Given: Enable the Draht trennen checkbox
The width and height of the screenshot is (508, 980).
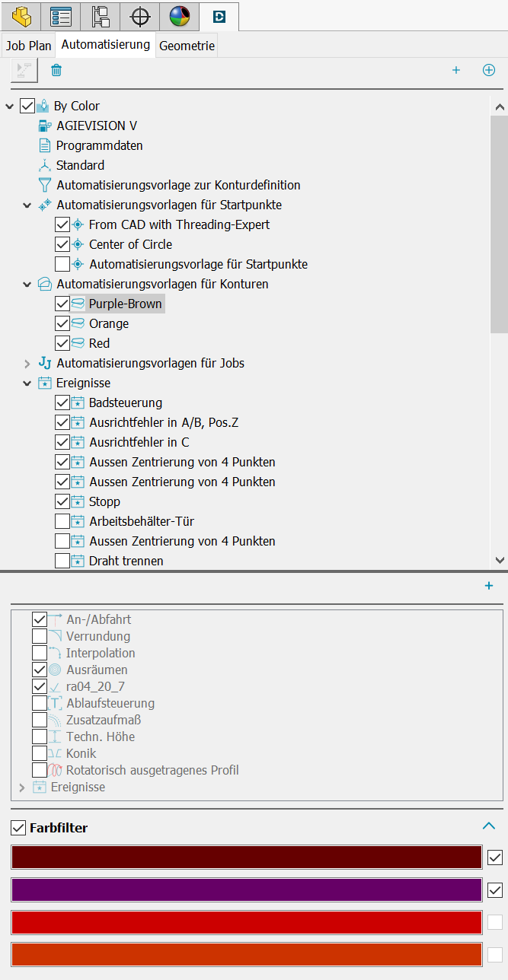Looking at the screenshot, I should [x=62, y=561].
